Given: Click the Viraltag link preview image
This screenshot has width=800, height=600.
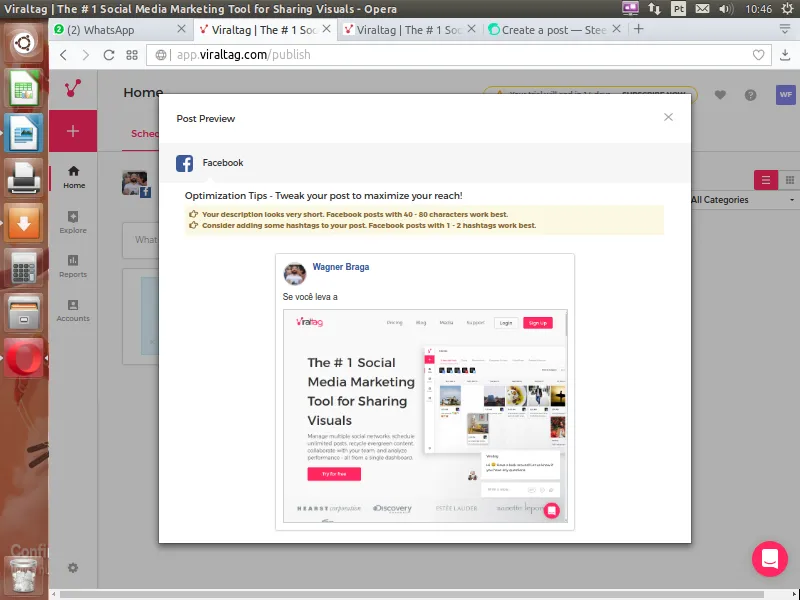Looking at the screenshot, I should (x=425, y=416).
